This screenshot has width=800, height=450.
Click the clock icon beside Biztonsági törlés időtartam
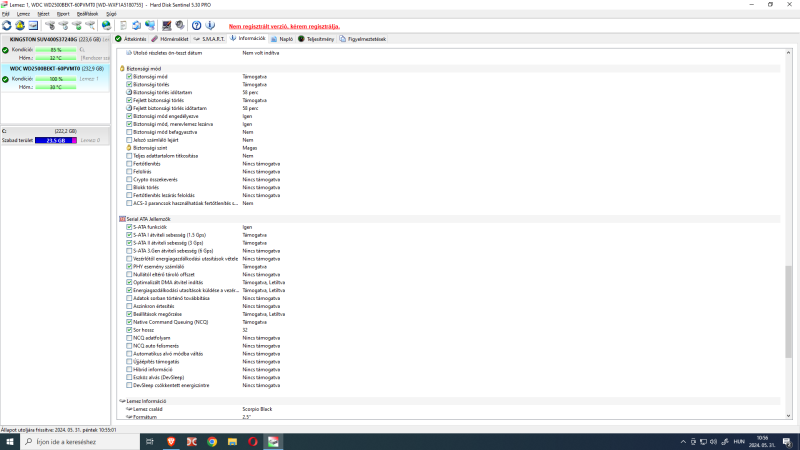(x=129, y=92)
